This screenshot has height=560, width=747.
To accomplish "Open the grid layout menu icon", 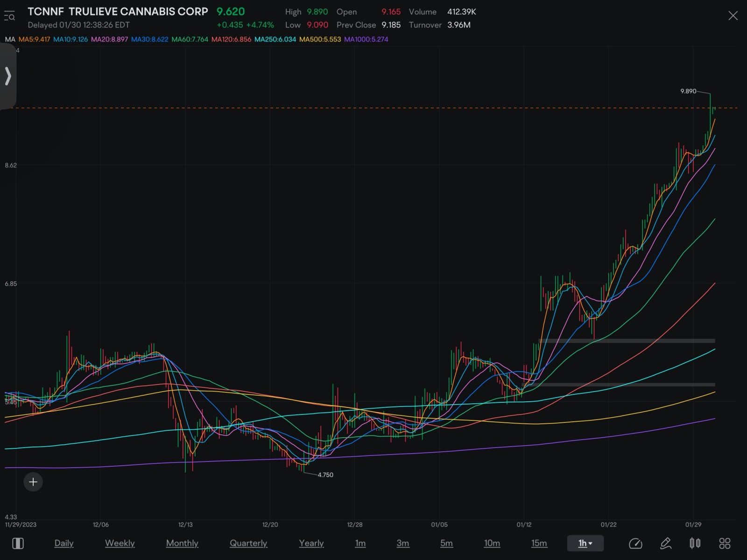I will [725, 543].
